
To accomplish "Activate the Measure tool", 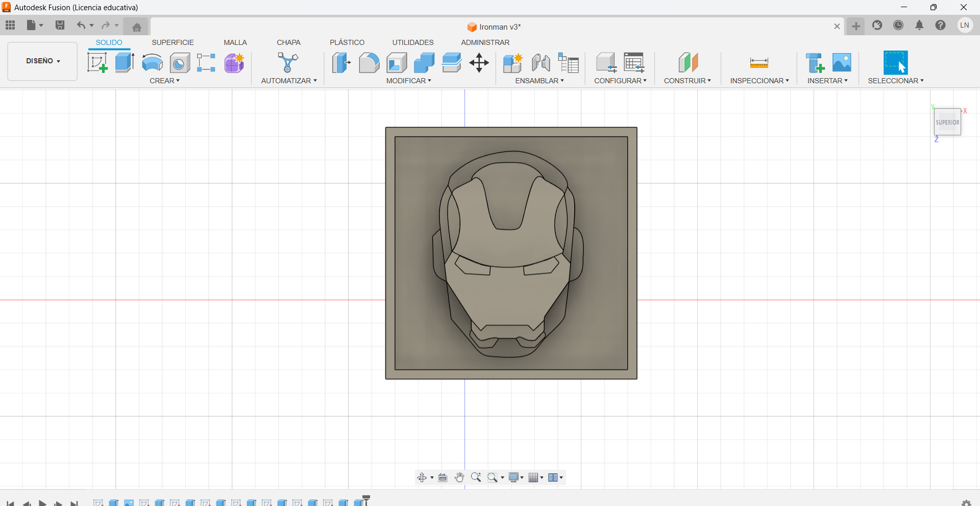I will [759, 63].
